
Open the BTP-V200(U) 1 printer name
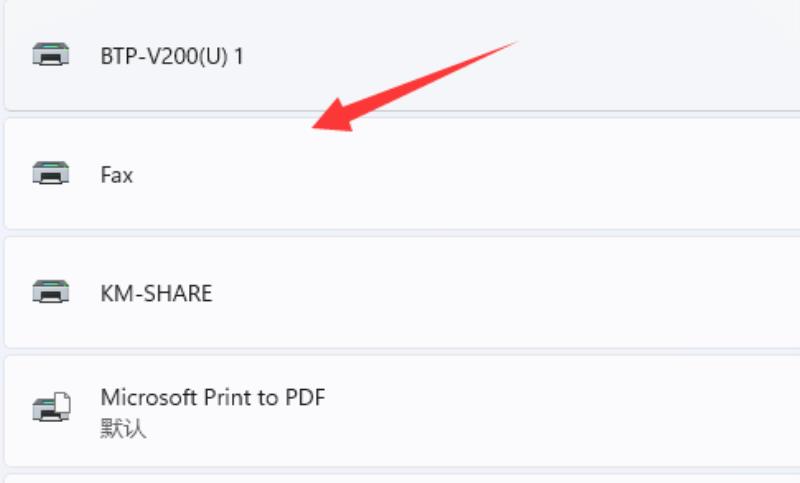pyautogui.click(x=172, y=56)
